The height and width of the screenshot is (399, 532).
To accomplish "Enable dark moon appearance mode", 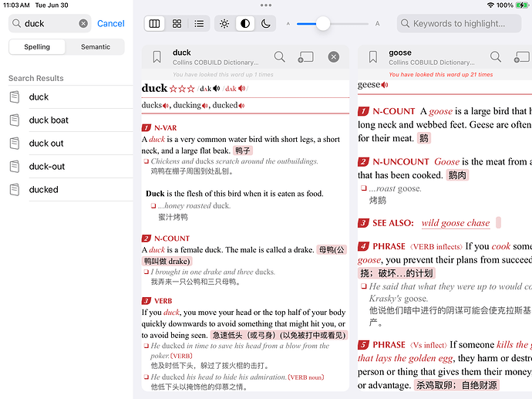I will (266, 23).
